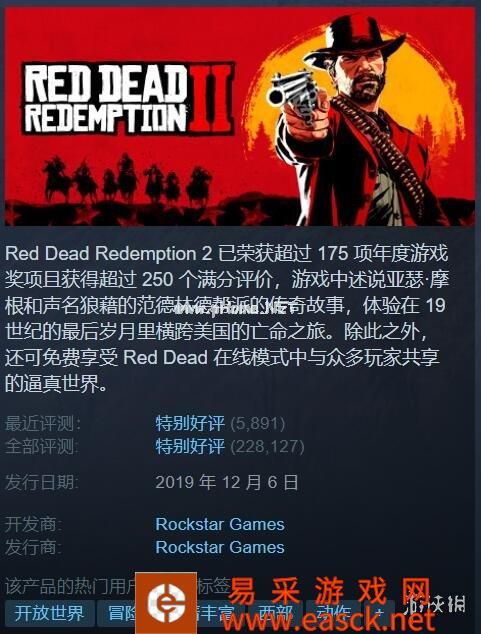Open developer Rockstar Games link in 开发商 row

coord(220,524)
